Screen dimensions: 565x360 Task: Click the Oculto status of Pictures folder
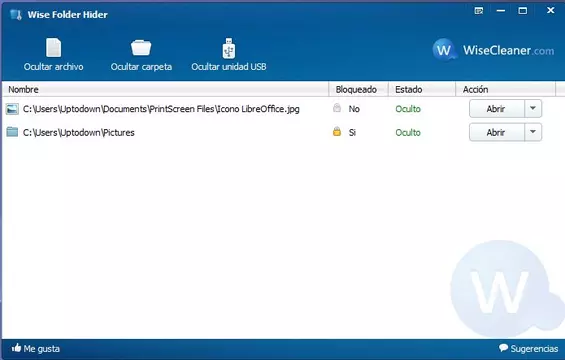pyautogui.click(x=408, y=133)
